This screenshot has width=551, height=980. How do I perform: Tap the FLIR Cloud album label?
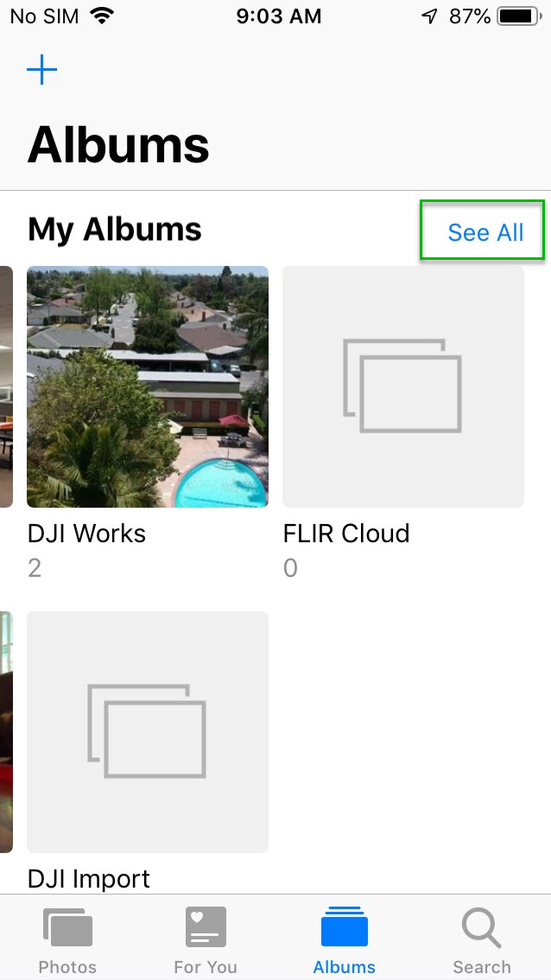click(x=346, y=534)
